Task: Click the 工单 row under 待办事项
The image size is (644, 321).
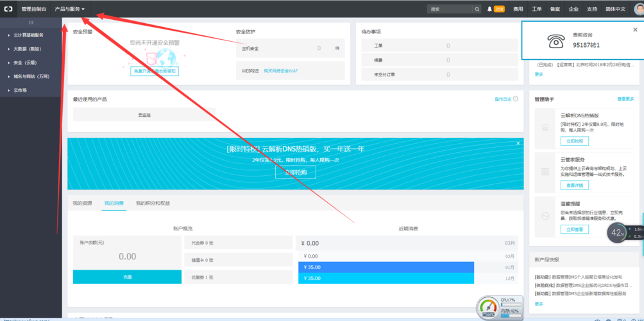Action: tap(439, 46)
